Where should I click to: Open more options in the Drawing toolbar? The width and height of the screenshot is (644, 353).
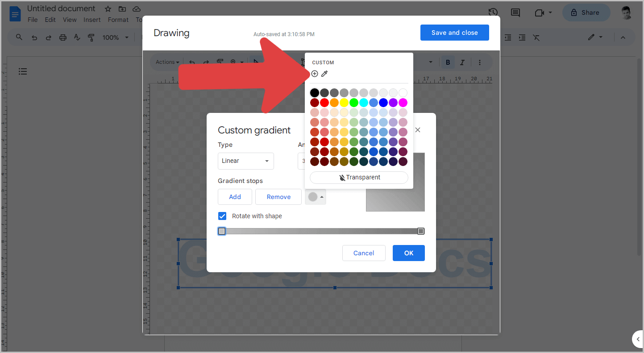pos(480,62)
